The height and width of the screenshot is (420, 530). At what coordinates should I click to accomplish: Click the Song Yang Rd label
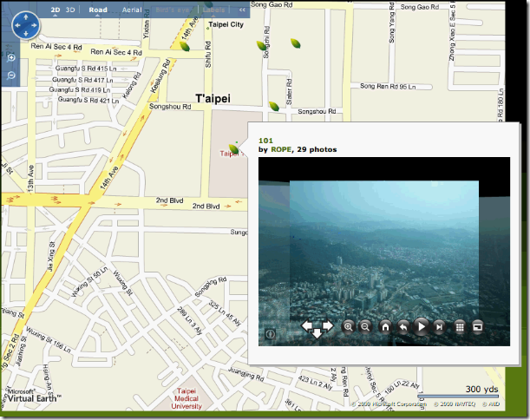391,23
